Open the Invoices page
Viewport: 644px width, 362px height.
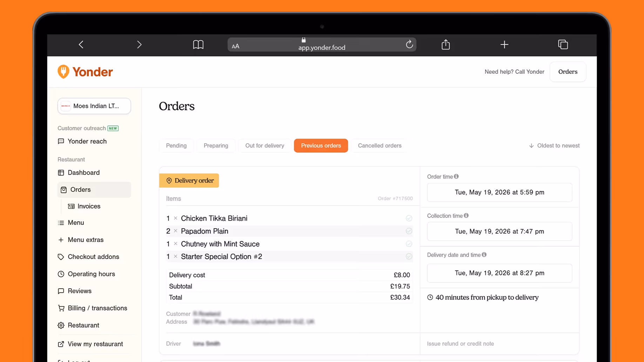pos(89,206)
